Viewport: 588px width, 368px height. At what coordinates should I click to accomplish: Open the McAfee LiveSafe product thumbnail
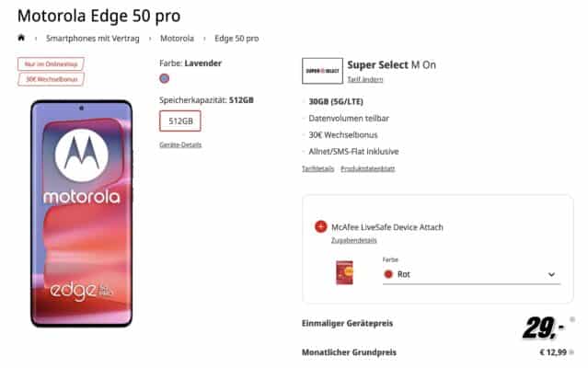pyautogui.click(x=344, y=272)
